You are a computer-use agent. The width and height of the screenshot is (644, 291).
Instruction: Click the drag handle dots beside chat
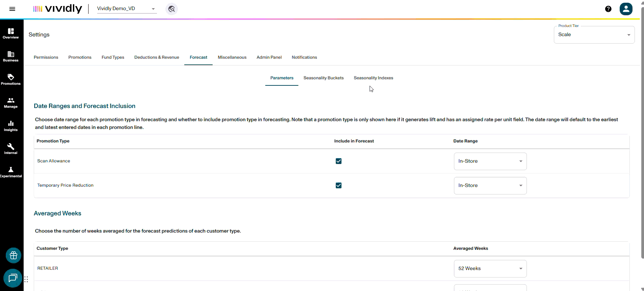[26, 279]
